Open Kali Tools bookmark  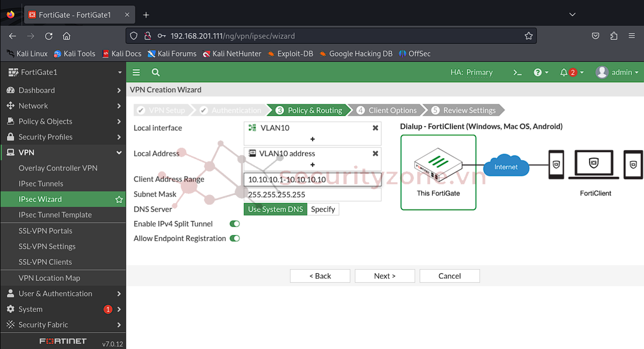tap(74, 54)
